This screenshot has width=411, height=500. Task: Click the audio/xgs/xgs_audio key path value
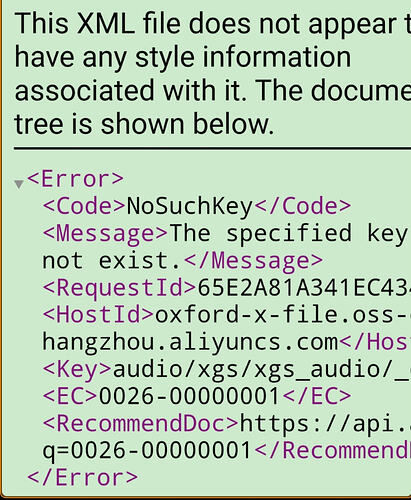262,370
